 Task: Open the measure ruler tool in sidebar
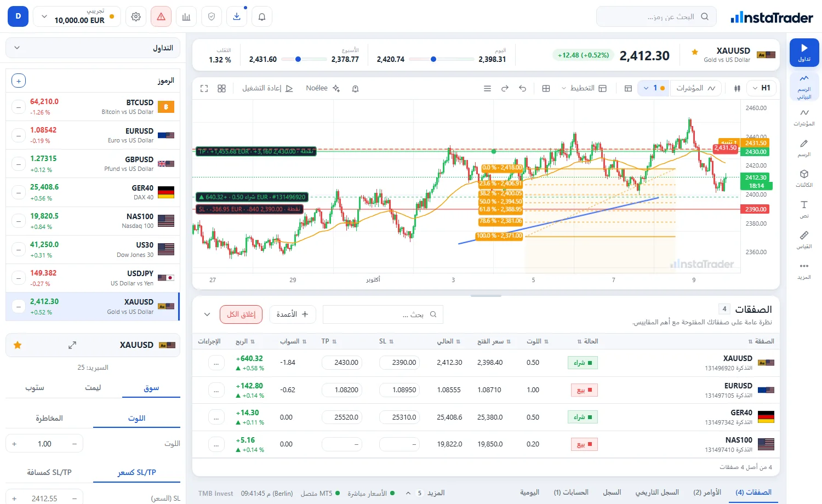[804, 240]
